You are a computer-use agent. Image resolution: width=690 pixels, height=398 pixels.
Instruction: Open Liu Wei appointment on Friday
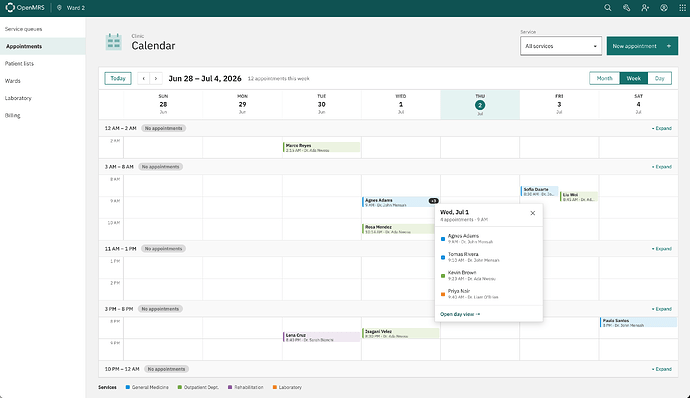coord(579,197)
